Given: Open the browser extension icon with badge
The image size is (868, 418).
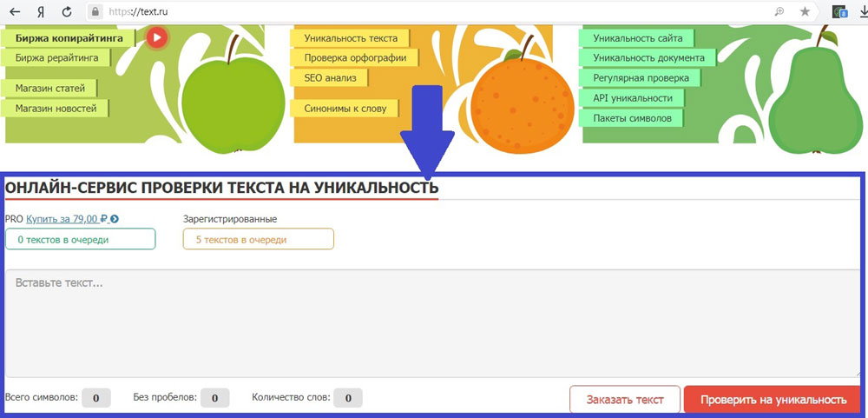Looking at the screenshot, I should 839,11.
